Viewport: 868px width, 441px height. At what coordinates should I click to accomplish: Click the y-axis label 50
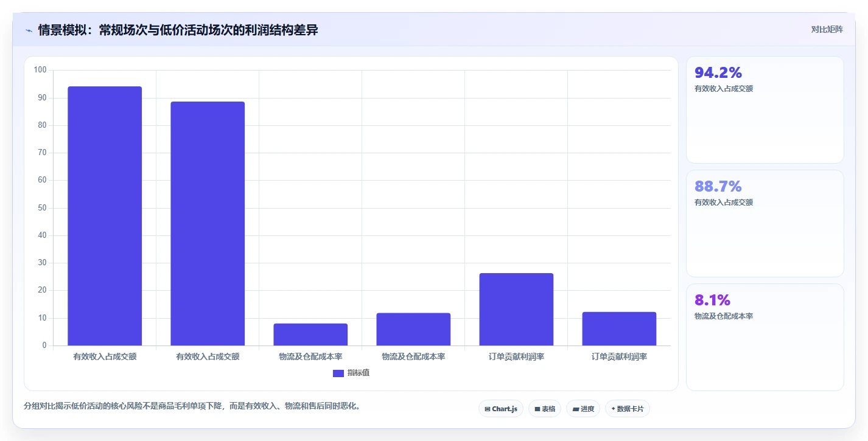[x=42, y=208]
